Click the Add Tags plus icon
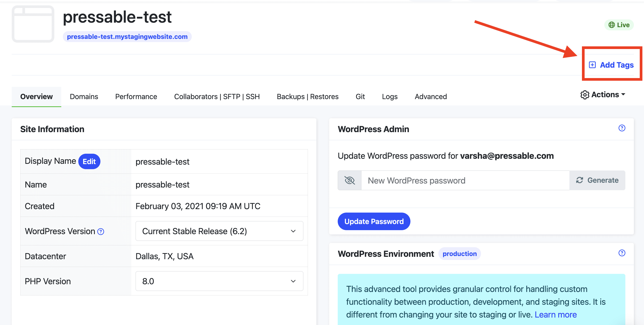The image size is (644, 325). [592, 65]
